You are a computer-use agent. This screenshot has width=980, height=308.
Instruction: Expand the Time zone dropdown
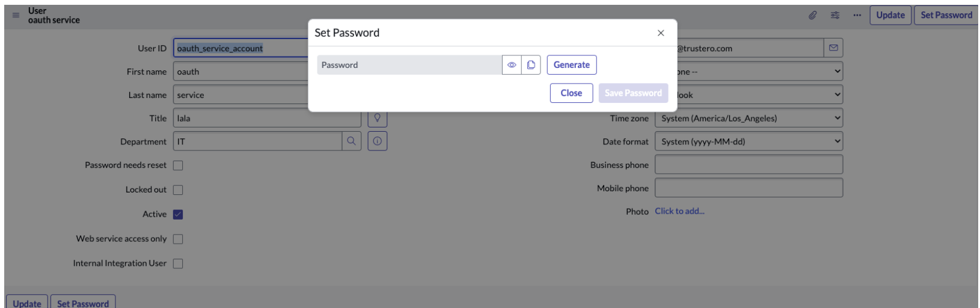(749, 119)
